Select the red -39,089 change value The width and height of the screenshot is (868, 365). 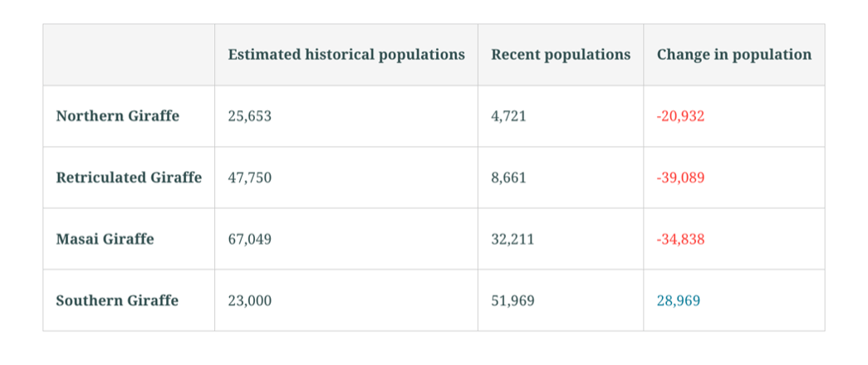click(x=680, y=178)
